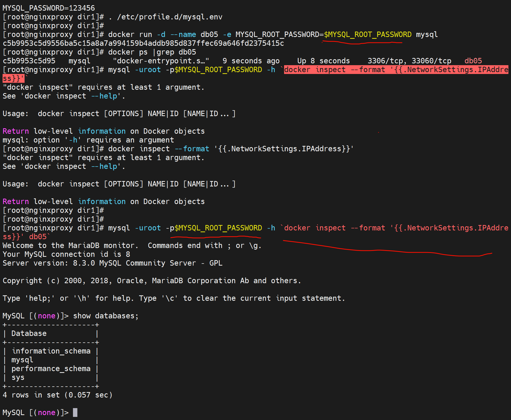511x420 pixels.
Task: Click performance_schema row in the table
Action: click(51, 369)
